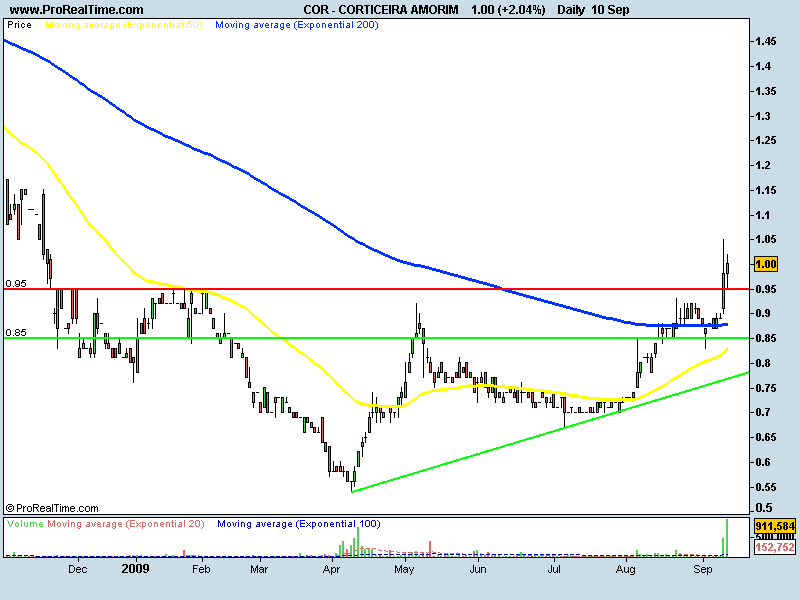
Task: Click the www.ProRealTime.com header text
Action: tap(77, 10)
